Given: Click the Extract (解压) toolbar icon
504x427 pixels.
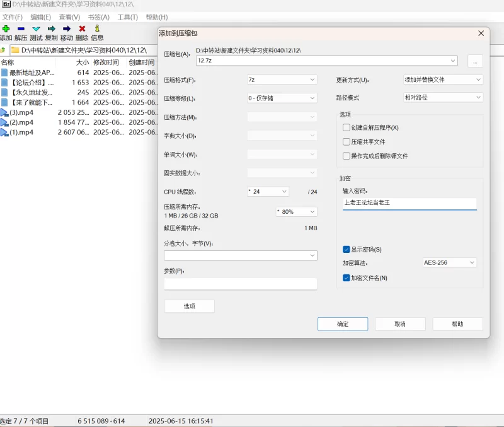Looking at the screenshot, I should coord(21,28).
